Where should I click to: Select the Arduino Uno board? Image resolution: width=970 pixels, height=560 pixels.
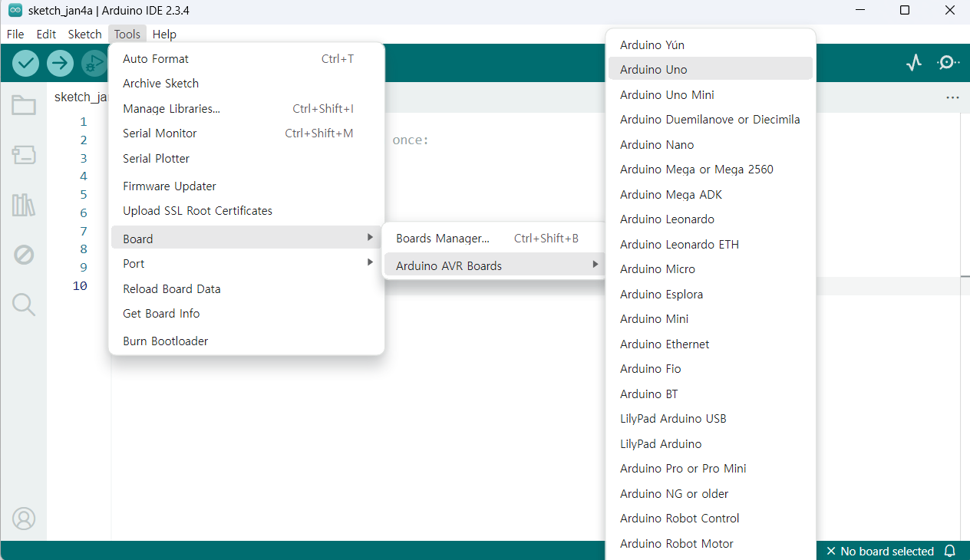coord(711,69)
